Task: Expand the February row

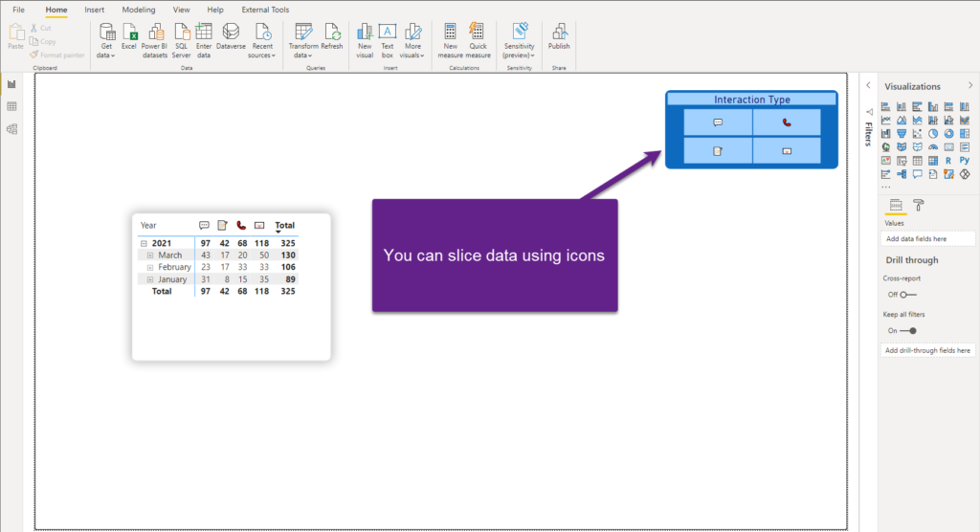Action: point(150,268)
